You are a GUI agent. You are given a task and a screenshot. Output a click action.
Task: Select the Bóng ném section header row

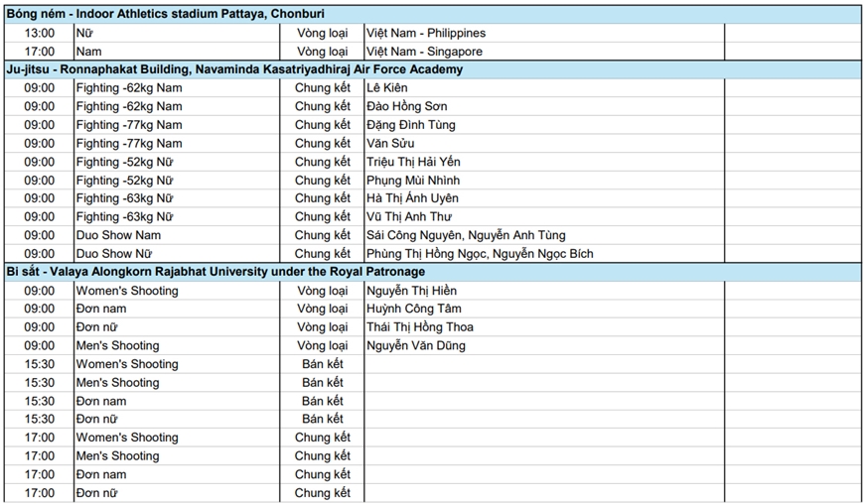(x=432, y=14)
